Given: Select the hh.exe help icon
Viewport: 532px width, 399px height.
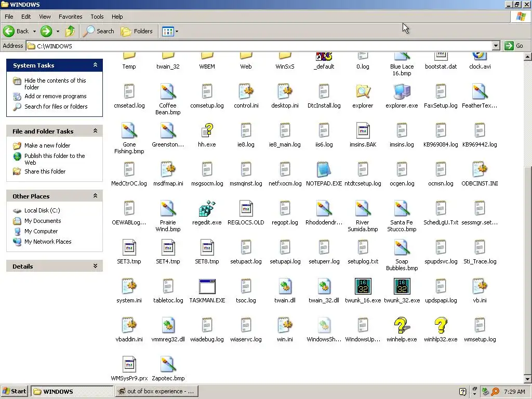Looking at the screenshot, I should pyautogui.click(x=207, y=130).
